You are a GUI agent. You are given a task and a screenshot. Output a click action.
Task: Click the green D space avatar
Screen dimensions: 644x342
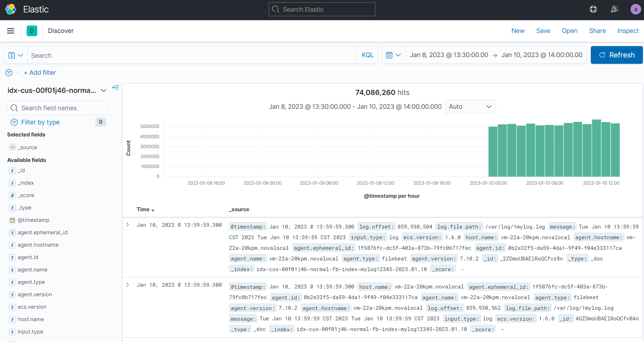tap(32, 31)
